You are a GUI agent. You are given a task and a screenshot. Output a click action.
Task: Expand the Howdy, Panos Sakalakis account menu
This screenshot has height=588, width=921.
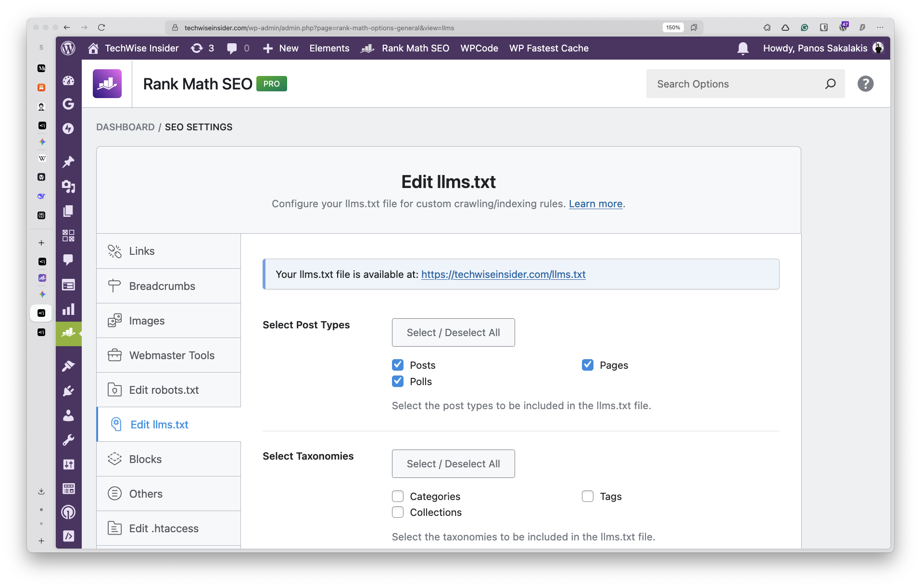(x=823, y=48)
